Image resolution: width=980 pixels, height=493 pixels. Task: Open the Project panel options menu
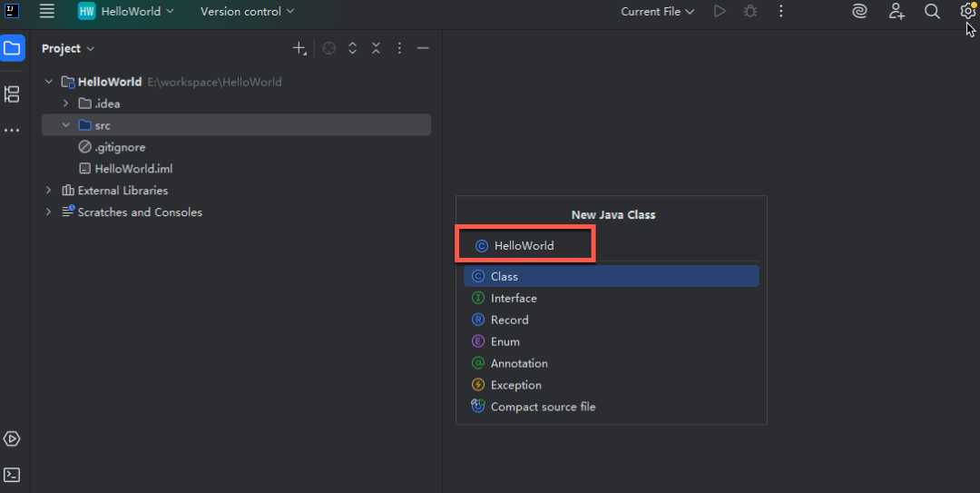click(399, 48)
